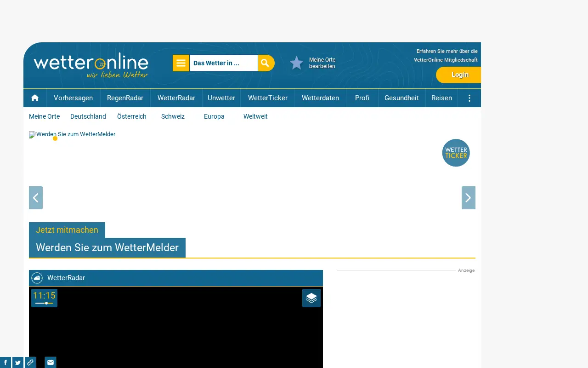Image resolution: width=588 pixels, height=368 pixels.
Task: Click the wetteronline logo
Action: pyautogui.click(x=91, y=65)
